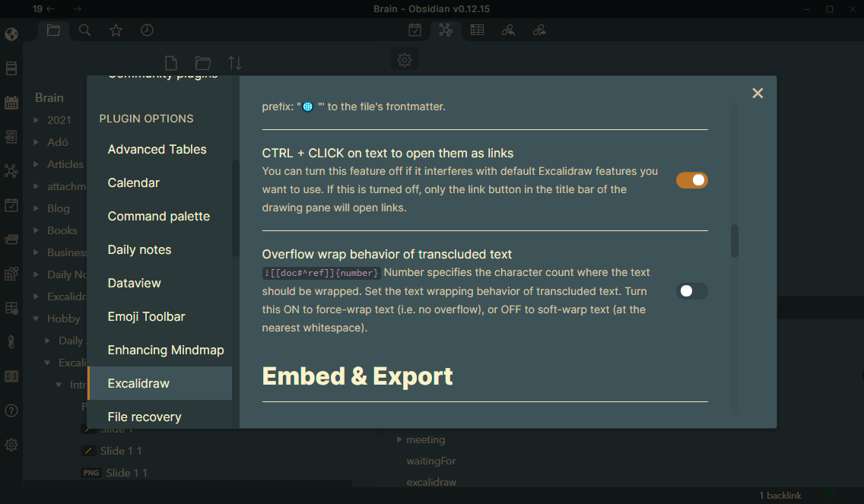The height and width of the screenshot is (504, 864).
Task: Disable CTRL + CLICK open links toggle
Action: pos(691,180)
